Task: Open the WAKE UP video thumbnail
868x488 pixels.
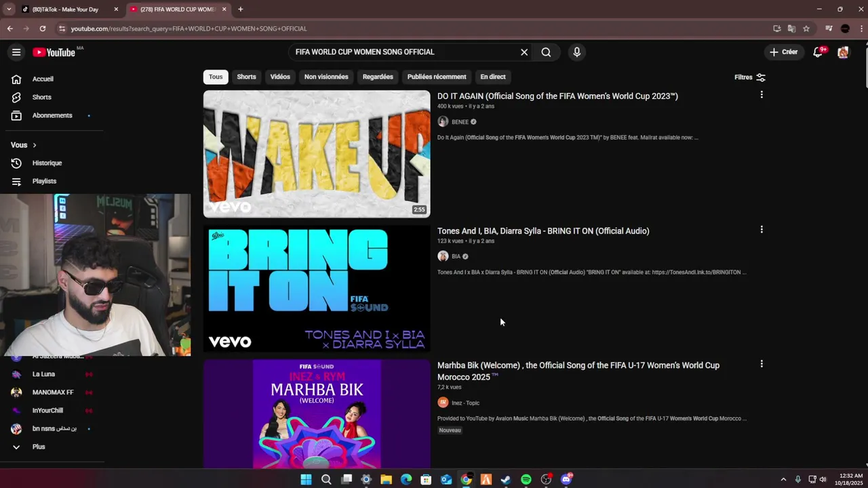Action: coord(317,154)
